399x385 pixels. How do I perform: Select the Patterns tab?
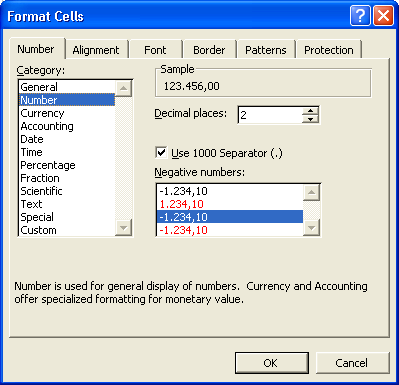pos(266,50)
